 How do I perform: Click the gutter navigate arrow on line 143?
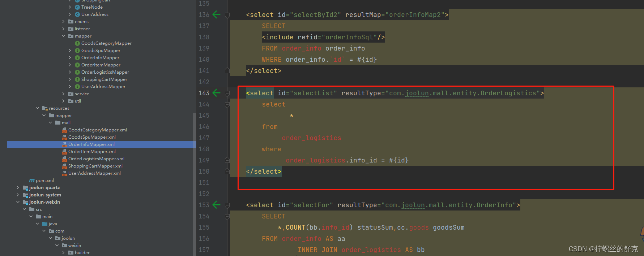click(216, 93)
